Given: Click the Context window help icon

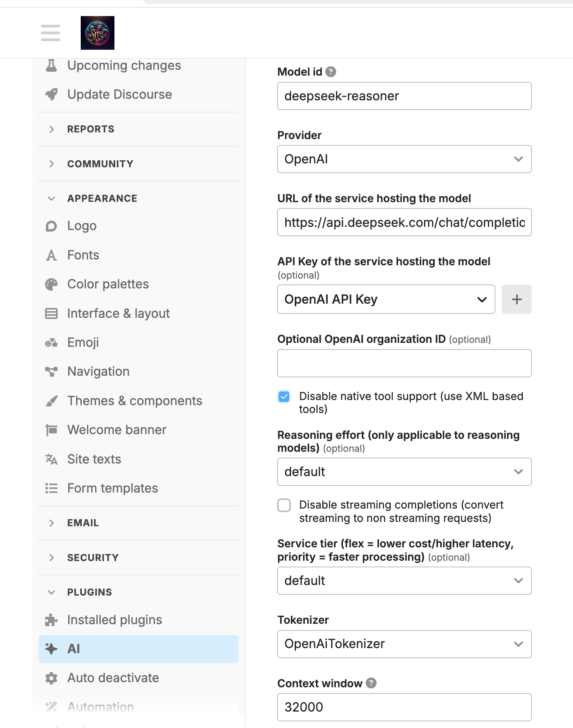Looking at the screenshot, I should (x=371, y=683).
